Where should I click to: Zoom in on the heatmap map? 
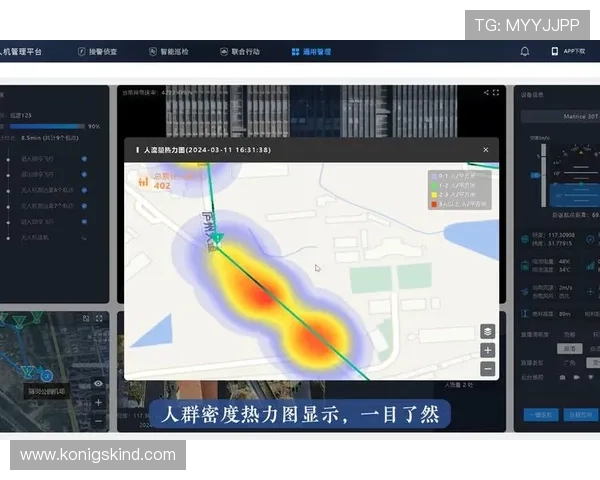pos(488,350)
